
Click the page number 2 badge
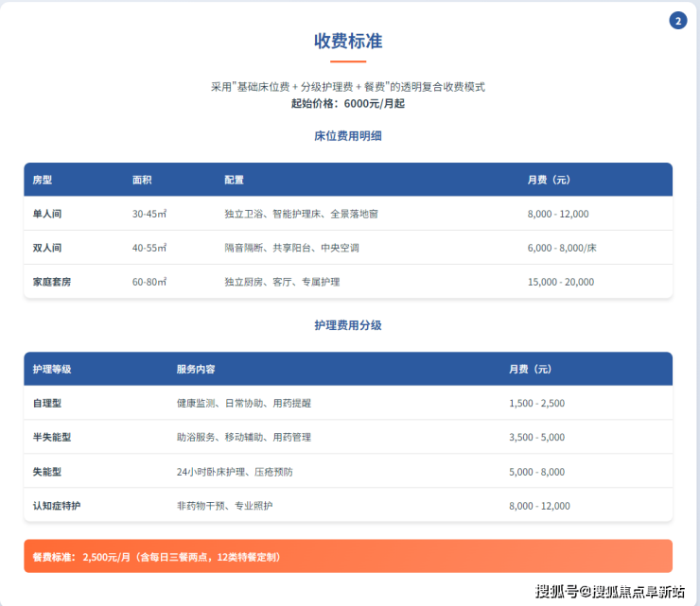pyautogui.click(x=677, y=21)
